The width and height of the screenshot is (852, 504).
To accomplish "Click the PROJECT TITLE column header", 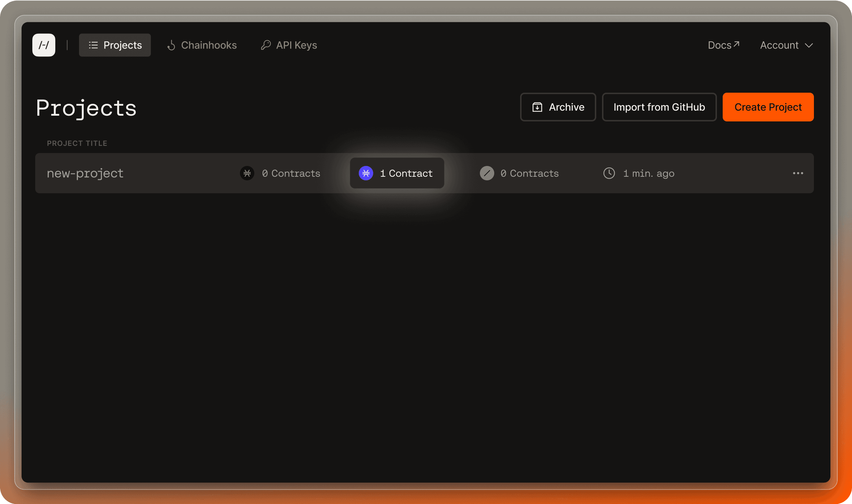I will [x=77, y=143].
